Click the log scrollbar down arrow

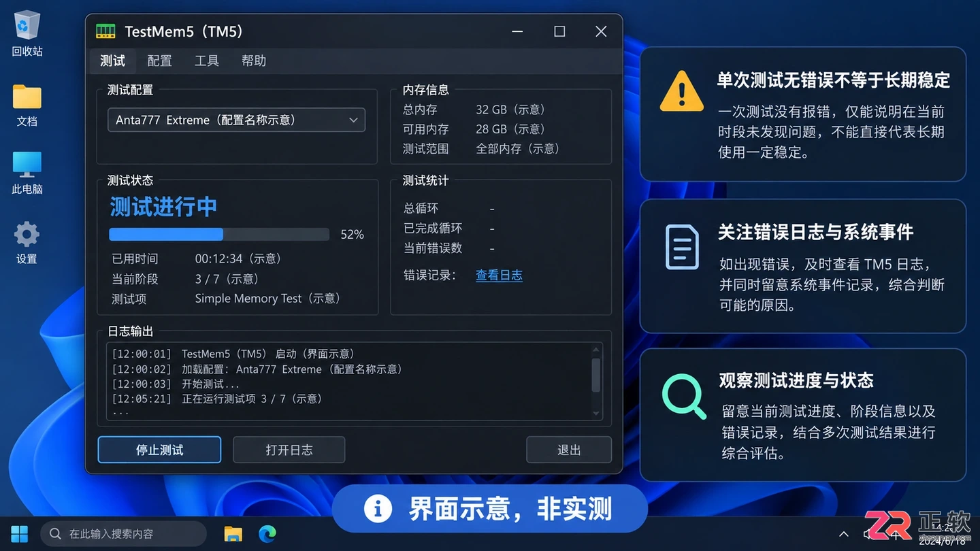(596, 414)
